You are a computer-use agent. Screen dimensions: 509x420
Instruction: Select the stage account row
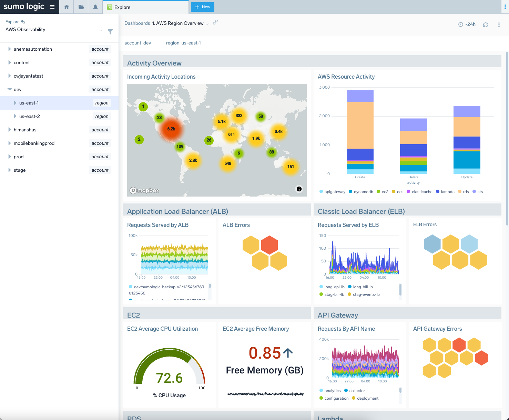(59, 170)
